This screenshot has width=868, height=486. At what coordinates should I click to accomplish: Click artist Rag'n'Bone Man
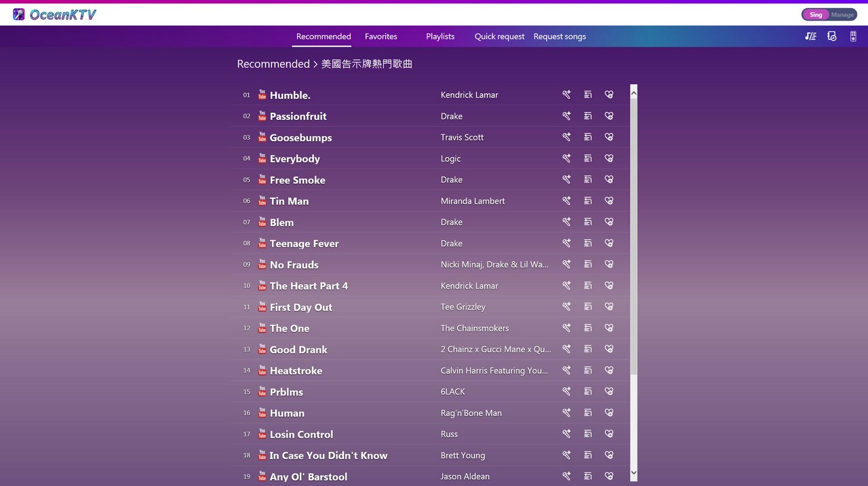point(471,413)
